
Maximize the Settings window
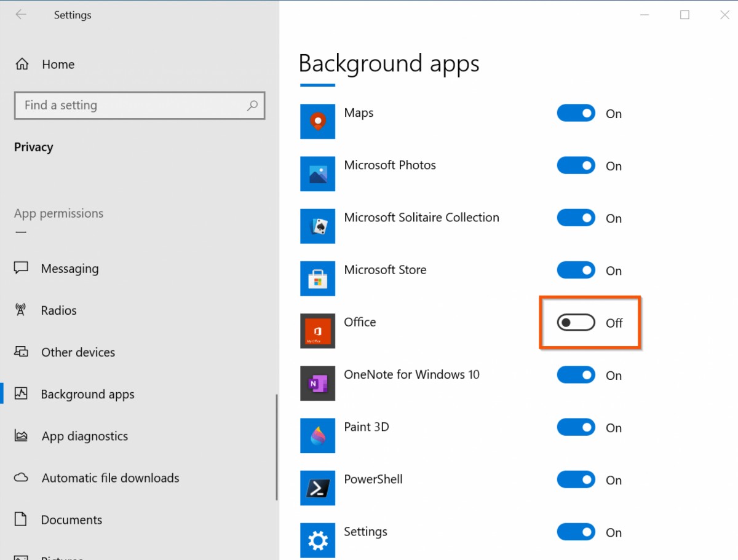tap(684, 15)
